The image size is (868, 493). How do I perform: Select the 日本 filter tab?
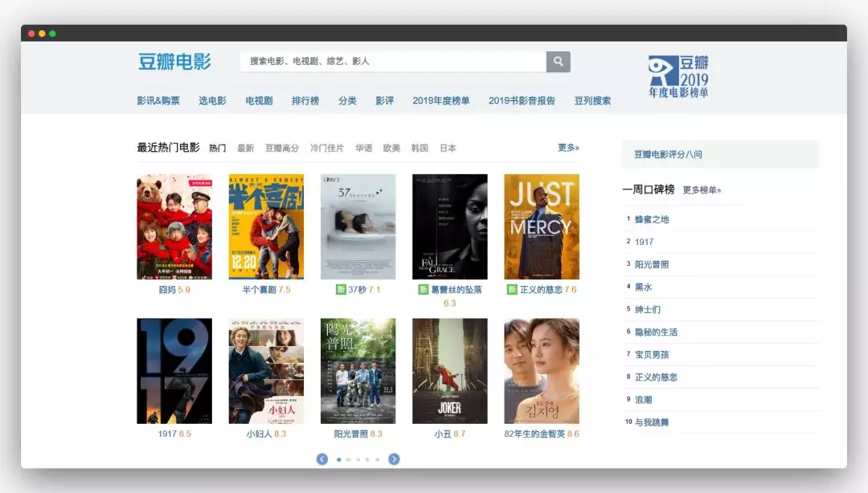coord(448,149)
